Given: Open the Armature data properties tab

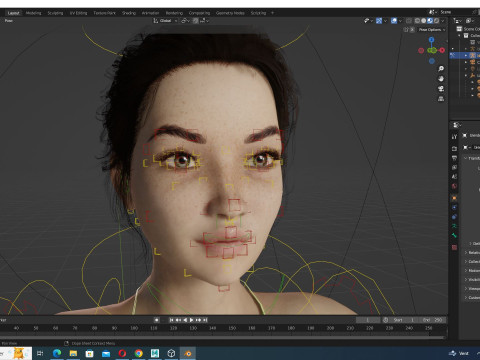Looking at the screenshot, I should [x=454, y=226].
